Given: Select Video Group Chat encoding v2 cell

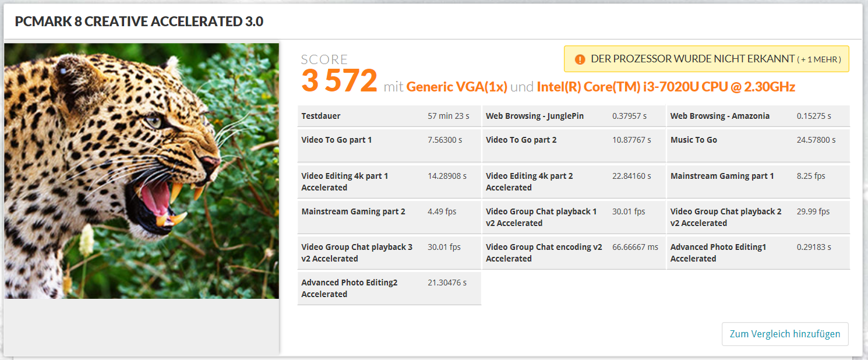Looking at the screenshot, I should coord(573,252).
